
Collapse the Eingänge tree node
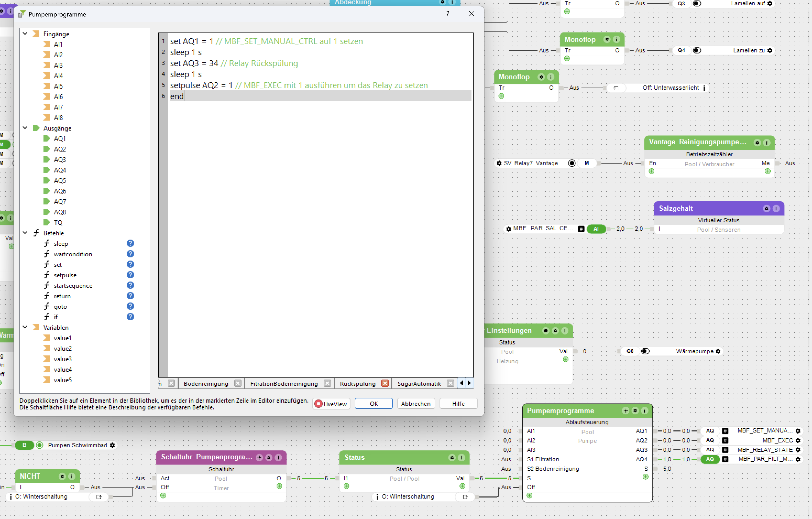pos(25,34)
